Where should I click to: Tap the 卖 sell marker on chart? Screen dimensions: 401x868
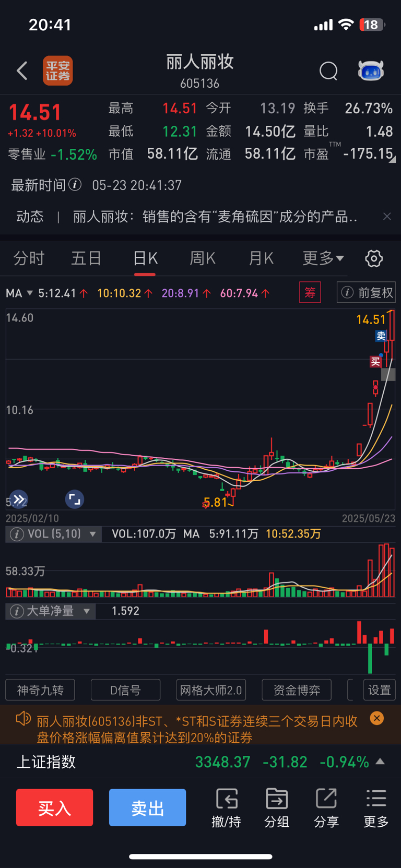381,336
